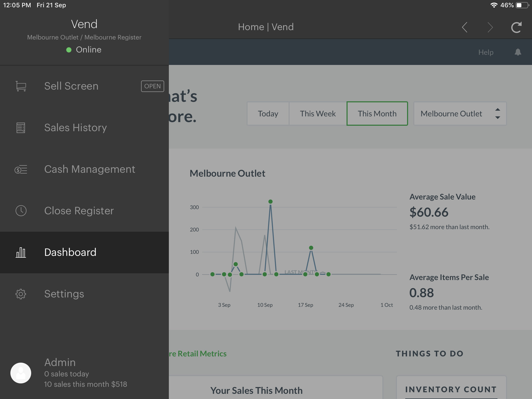Open Sales History from the side menu
The image size is (532, 399).
[x=75, y=128]
